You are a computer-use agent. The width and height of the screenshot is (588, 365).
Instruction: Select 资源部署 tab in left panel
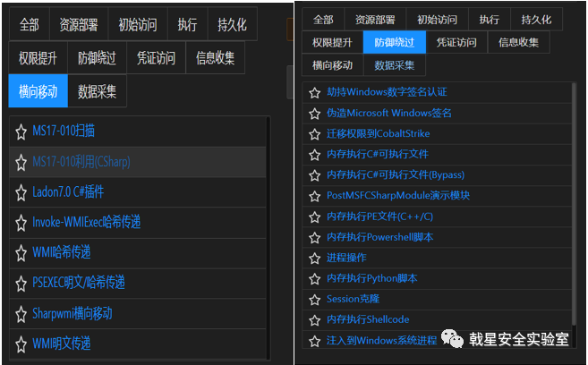[79, 24]
